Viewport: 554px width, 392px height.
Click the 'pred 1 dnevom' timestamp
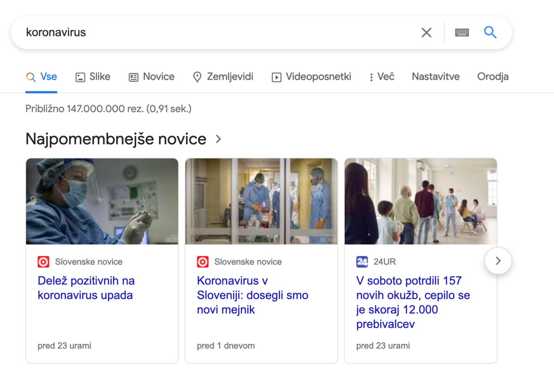point(226,345)
